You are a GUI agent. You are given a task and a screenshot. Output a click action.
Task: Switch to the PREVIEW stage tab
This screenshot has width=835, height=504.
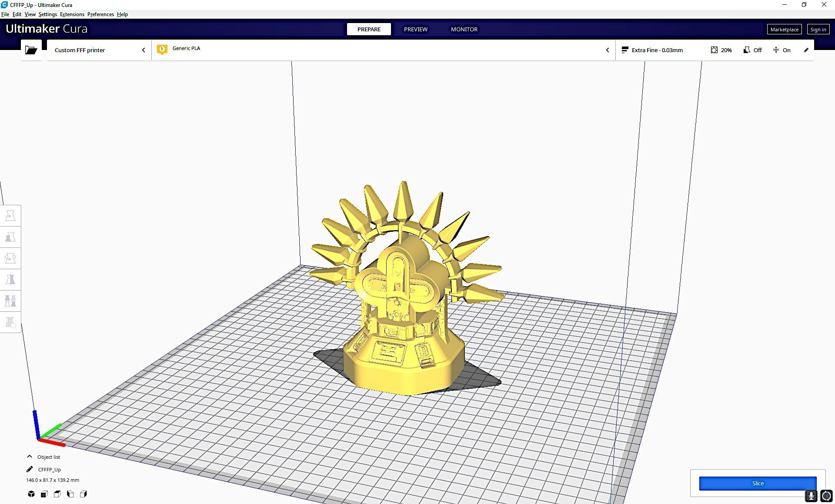416,29
